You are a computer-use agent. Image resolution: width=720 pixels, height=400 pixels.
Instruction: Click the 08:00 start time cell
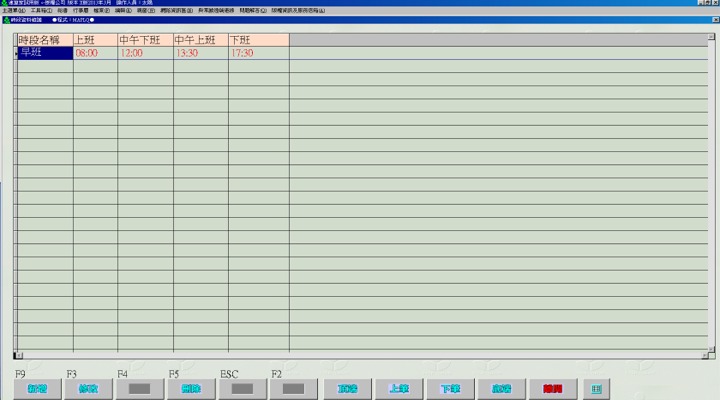point(95,53)
